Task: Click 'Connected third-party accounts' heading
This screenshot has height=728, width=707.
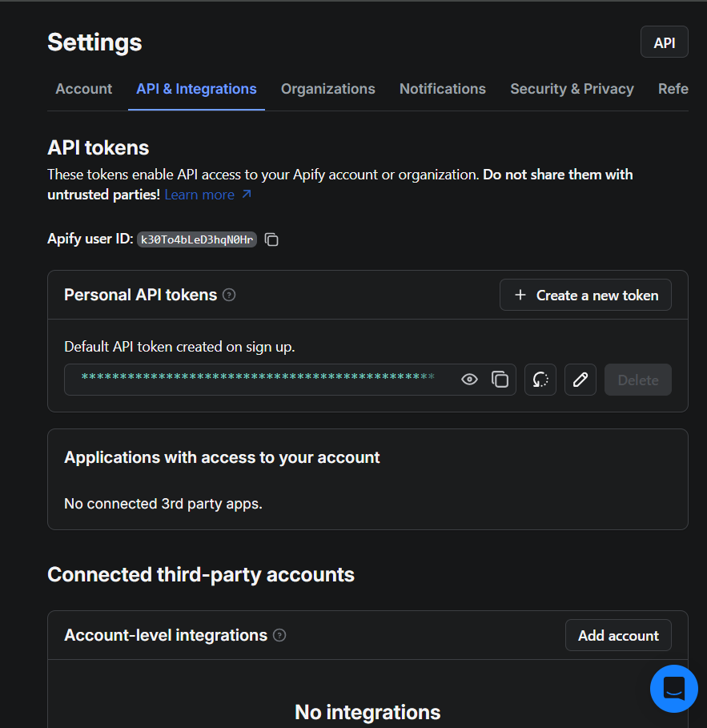Action: click(201, 575)
